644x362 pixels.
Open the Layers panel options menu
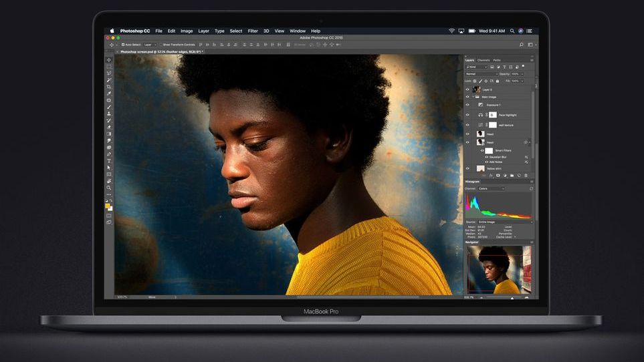532,60
